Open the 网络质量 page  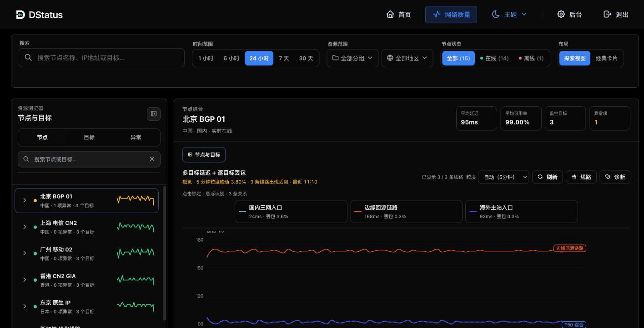[x=451, y=15]
